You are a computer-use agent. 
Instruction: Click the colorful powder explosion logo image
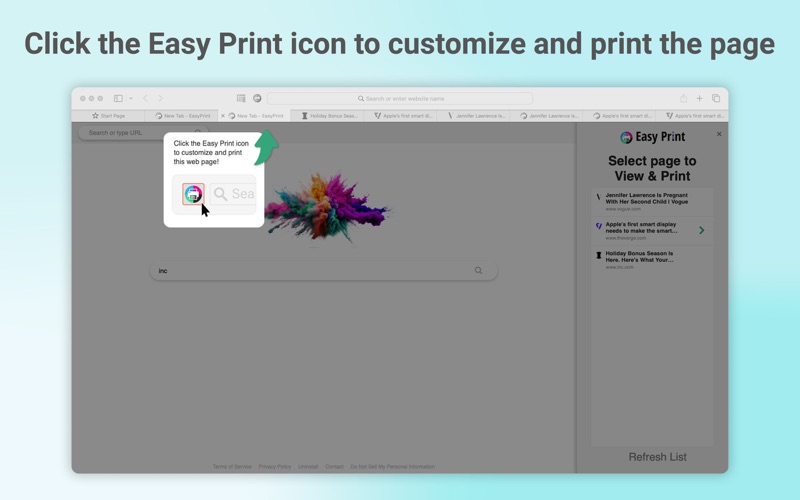coord(327,208)
